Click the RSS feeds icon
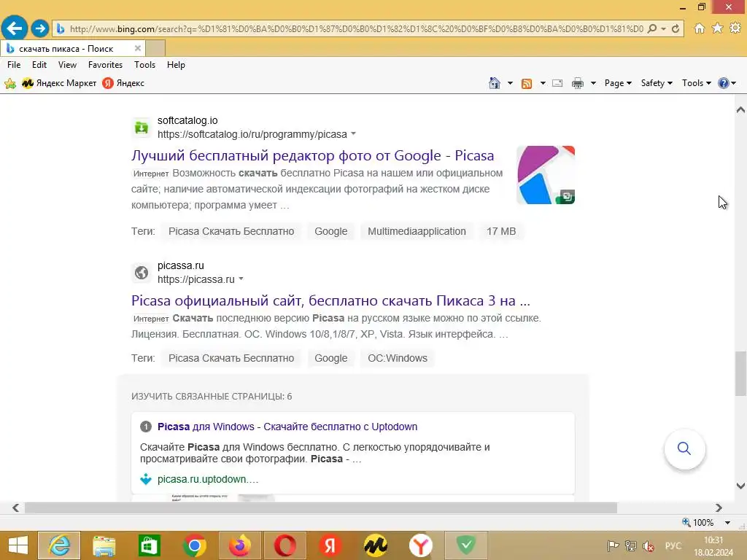 [x=527, y=83]
